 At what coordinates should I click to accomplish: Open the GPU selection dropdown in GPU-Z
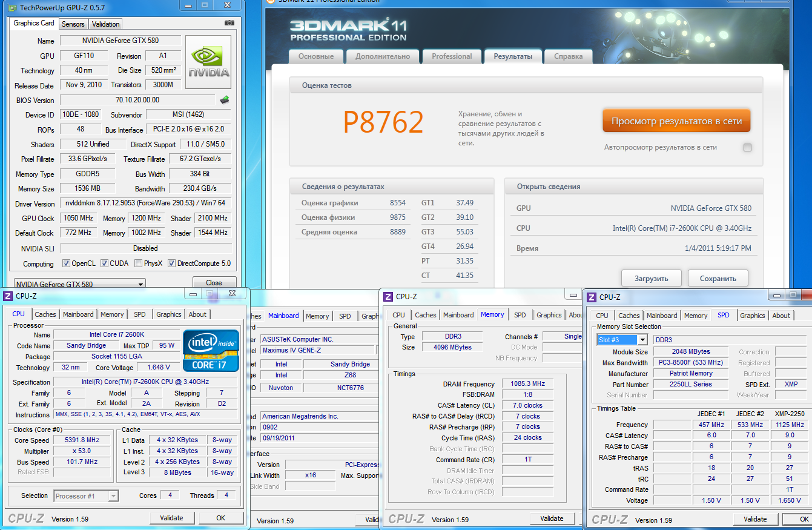pyautogui.click(x=79, y=284)
